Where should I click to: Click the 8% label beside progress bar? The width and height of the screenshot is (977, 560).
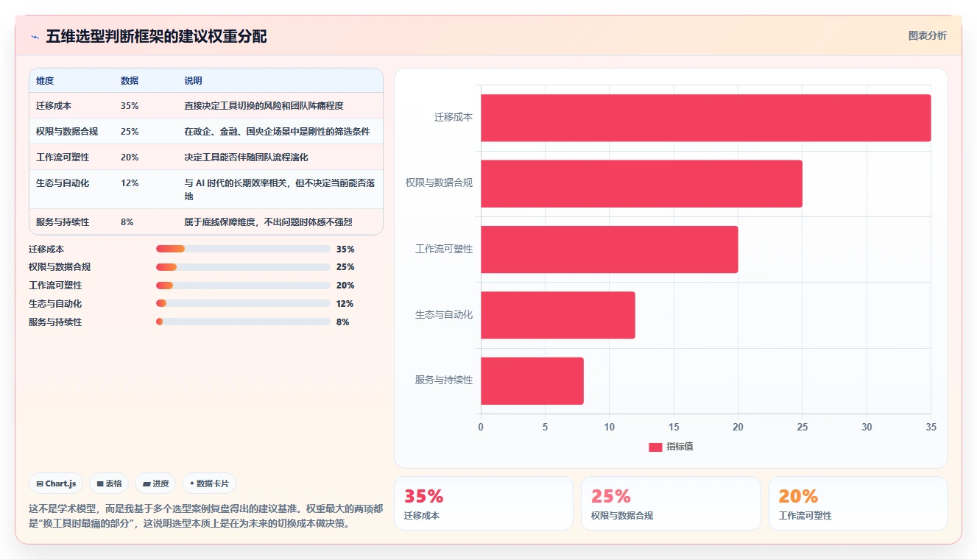coord(342,322)
